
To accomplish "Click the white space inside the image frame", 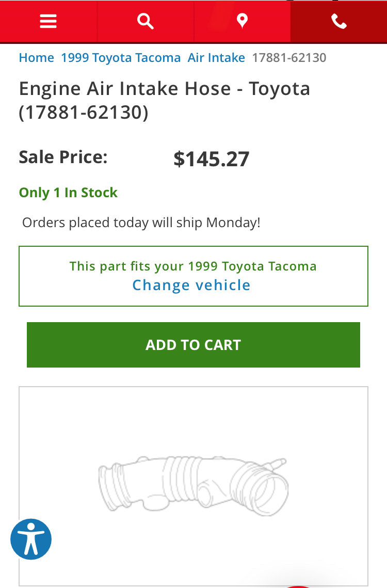I will click(193, 420).
